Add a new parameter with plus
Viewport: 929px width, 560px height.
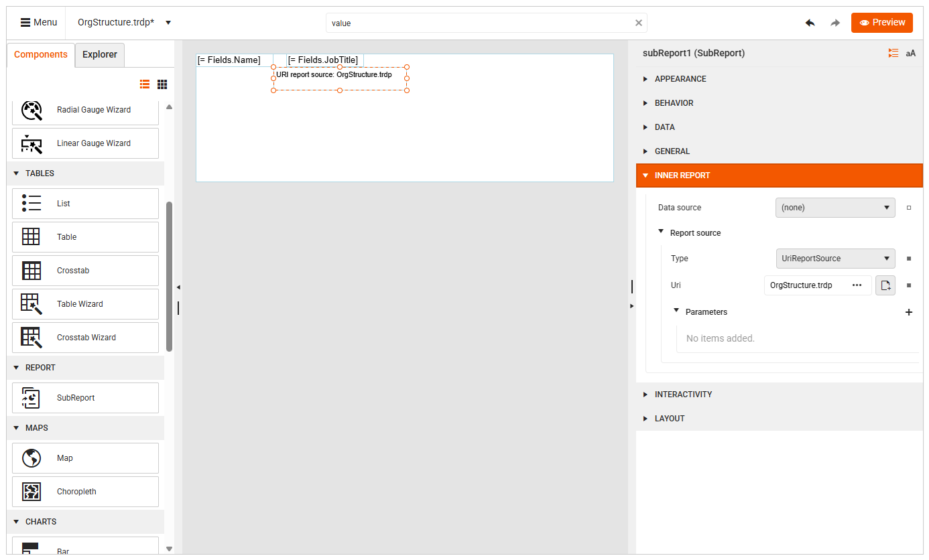(909, 312)
